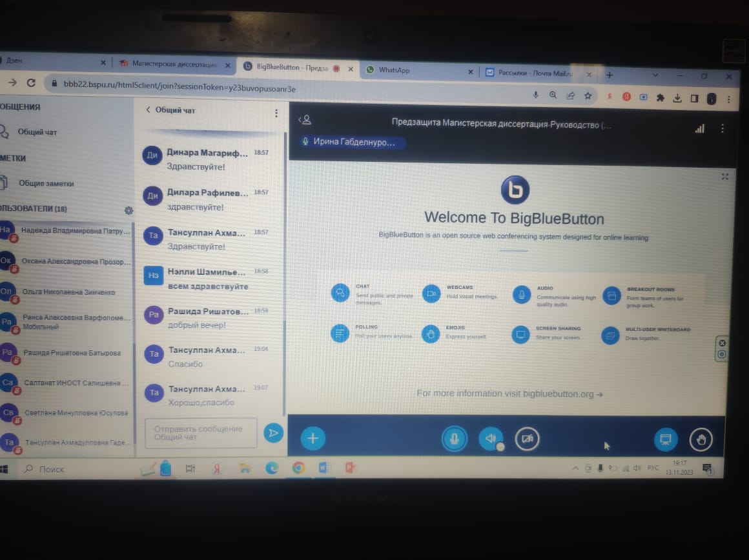Mute the microphone in the bottom bar
This screenshot has width=749, height=560.
coord(455,439)
